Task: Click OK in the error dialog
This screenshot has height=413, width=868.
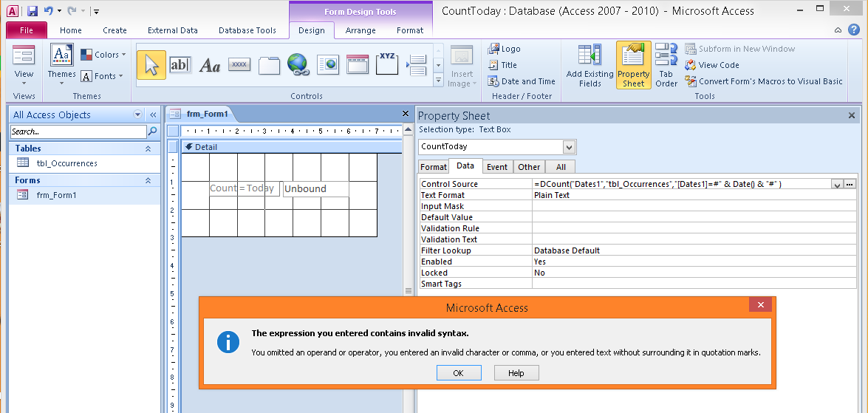Action: pyautogui.click(x=458, y=372)
